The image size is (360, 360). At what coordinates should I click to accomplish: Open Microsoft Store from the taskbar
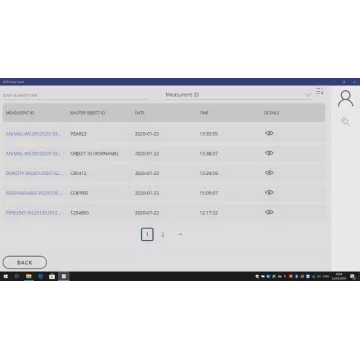(52, 276)
